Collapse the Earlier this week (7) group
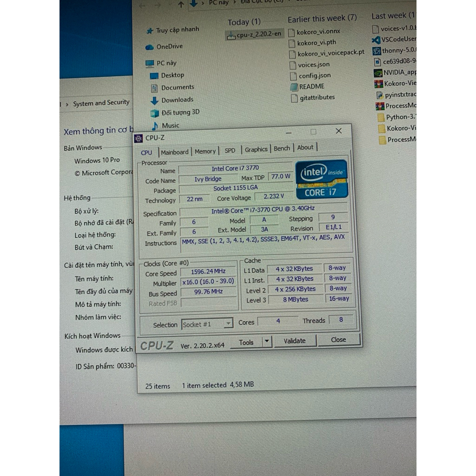 322,19
